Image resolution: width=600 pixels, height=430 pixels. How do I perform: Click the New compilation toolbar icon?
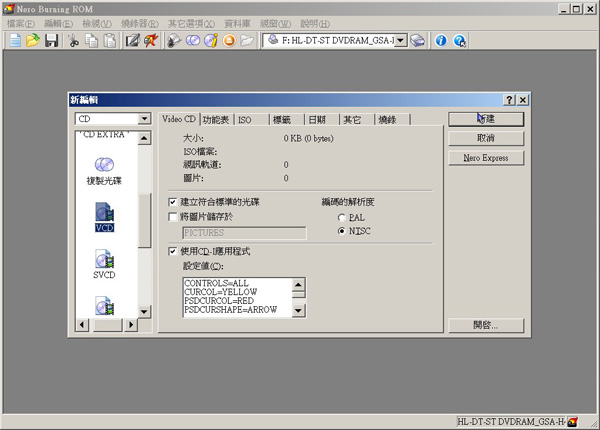click(15, 40)
